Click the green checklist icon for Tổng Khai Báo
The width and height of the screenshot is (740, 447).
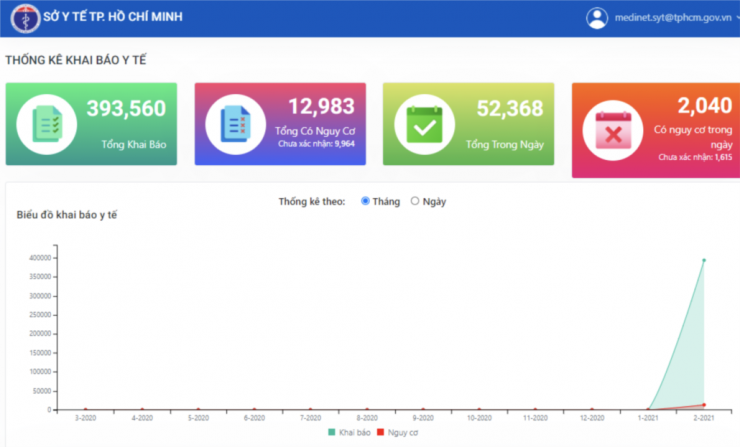46,125
